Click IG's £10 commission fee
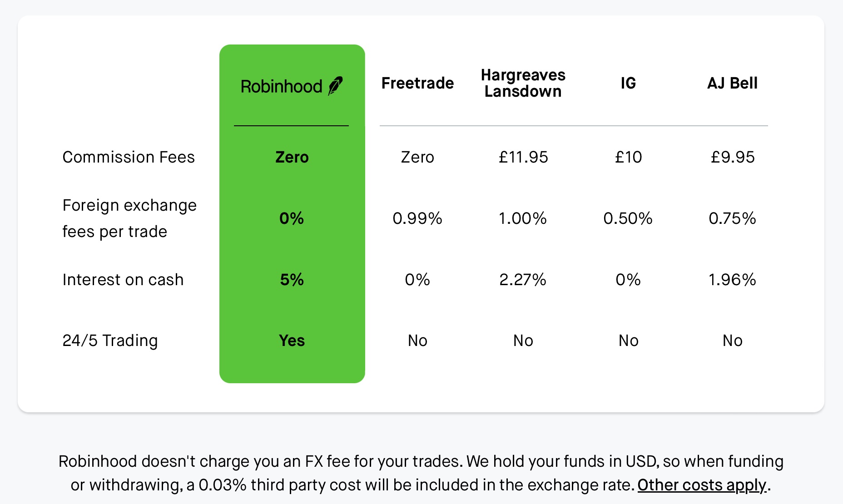843x504 pixels. 629,157
